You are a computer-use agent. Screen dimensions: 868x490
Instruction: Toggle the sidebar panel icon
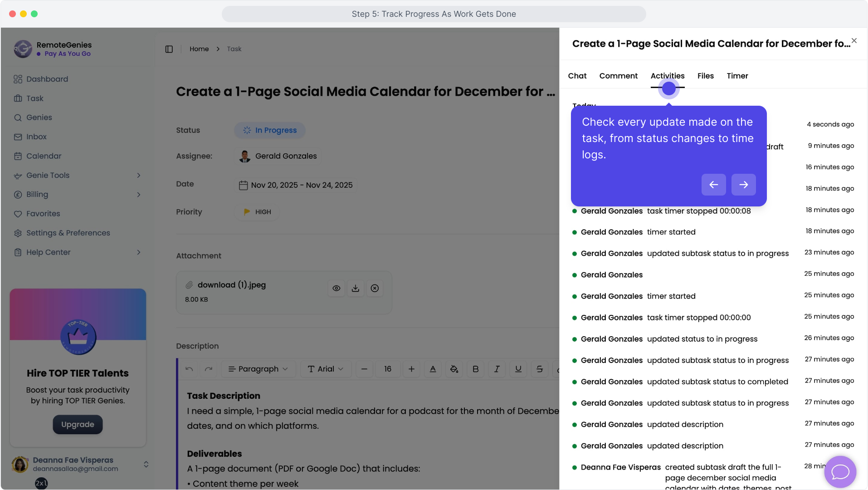click(x=169, y=49)
